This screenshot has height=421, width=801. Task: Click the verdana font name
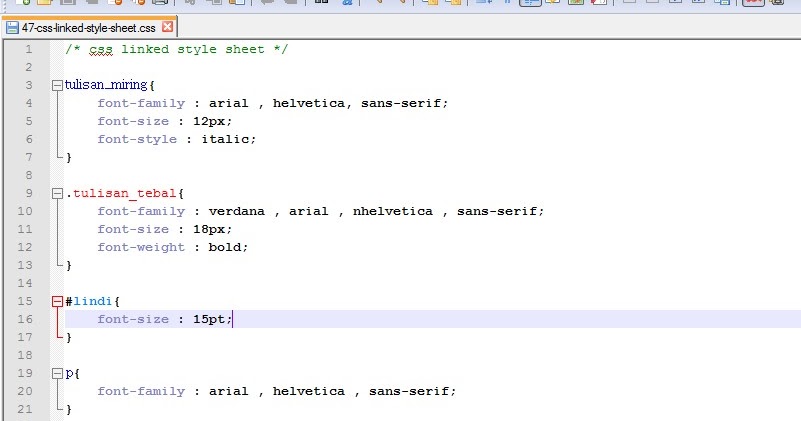pyautogui.click(x=237, y=212)
